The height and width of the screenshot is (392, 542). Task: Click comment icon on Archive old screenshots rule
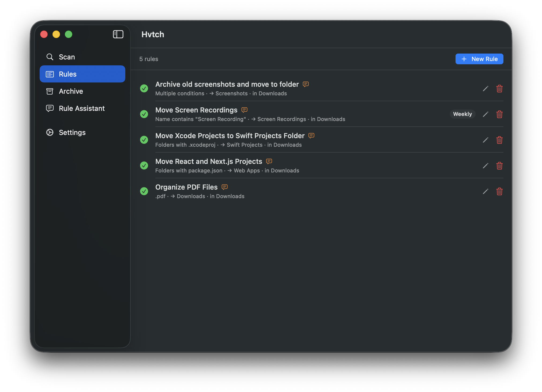(x=305, y=84)
